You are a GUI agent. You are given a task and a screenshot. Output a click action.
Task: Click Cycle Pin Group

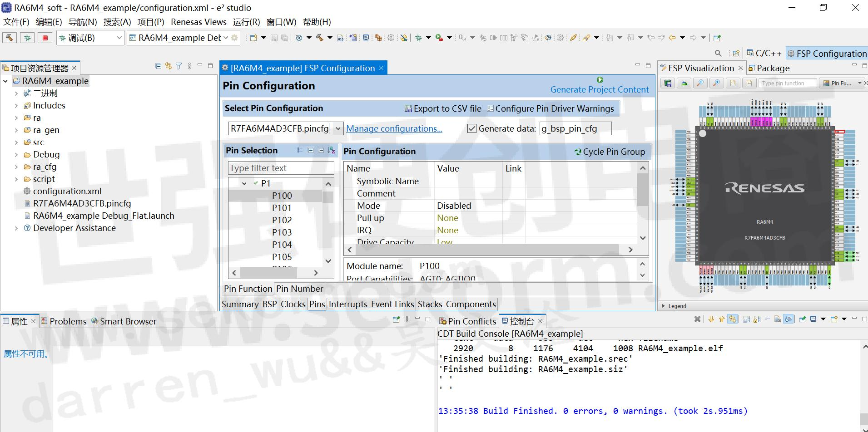[x=610, y=152]
